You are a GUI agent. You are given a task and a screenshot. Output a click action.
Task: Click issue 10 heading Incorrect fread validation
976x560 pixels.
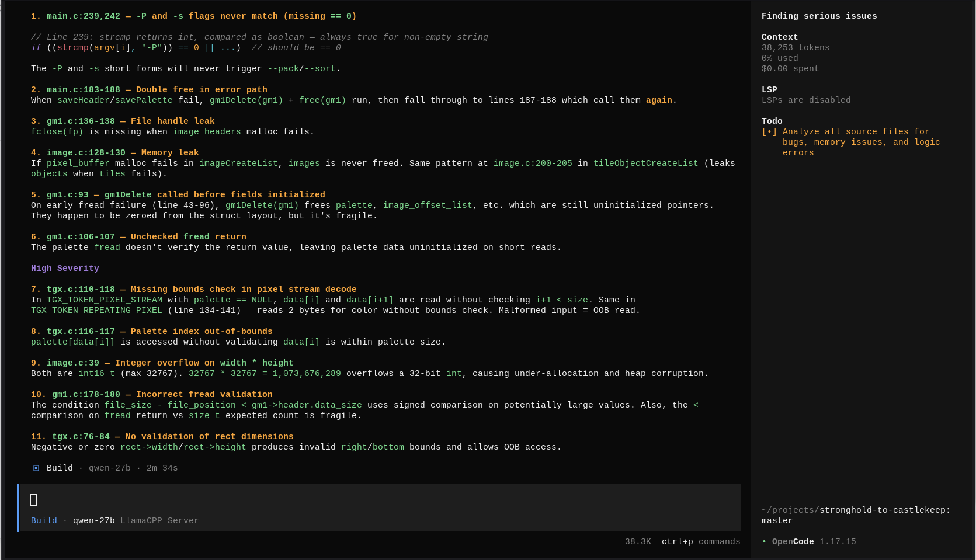pos(152,395)
